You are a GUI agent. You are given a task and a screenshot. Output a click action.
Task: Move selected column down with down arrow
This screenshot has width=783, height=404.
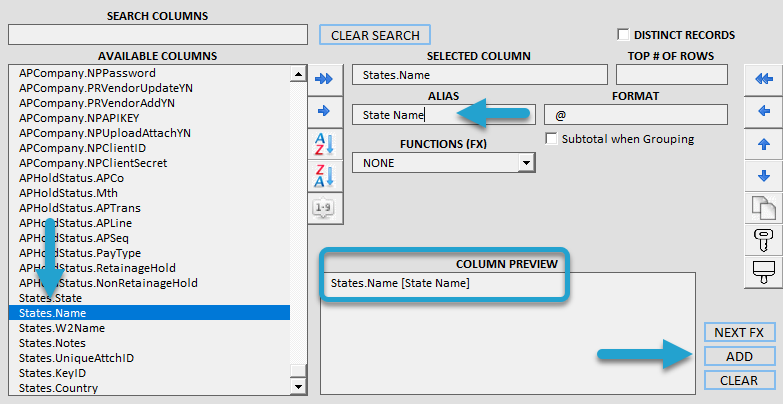[763, 176]
